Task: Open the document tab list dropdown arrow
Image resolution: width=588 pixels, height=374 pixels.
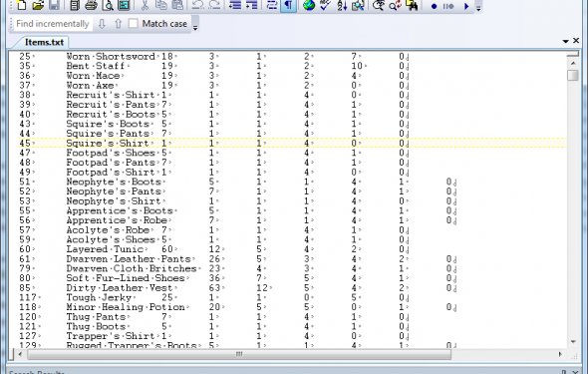Action: pos(565,41)
